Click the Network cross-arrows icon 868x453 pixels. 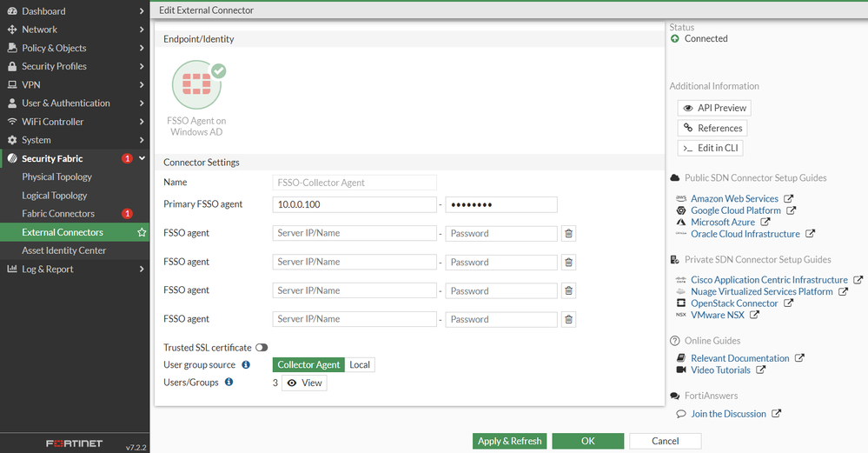[12, 30]
